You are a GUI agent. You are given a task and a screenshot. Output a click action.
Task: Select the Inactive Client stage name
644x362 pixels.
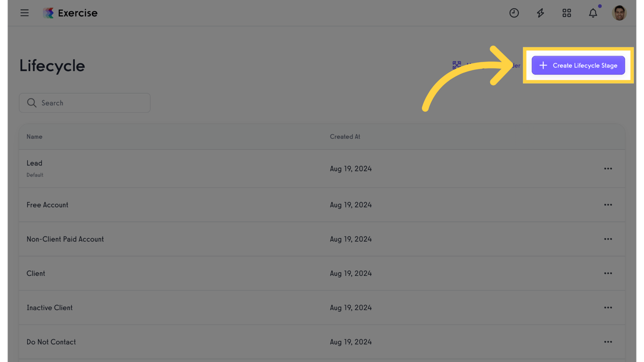pyautogui.click(x=50, y=308)
